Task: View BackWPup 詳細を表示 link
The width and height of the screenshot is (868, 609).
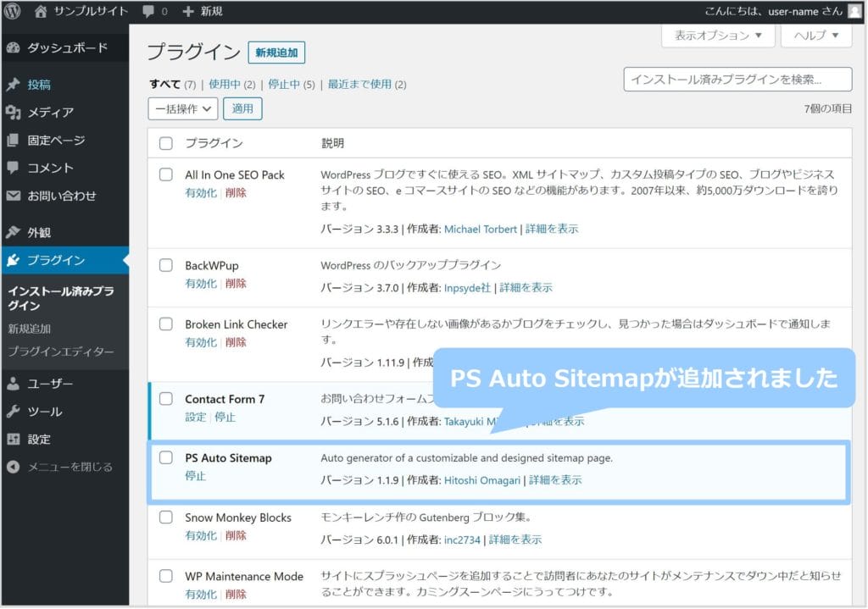Action: tap(526, 288)
